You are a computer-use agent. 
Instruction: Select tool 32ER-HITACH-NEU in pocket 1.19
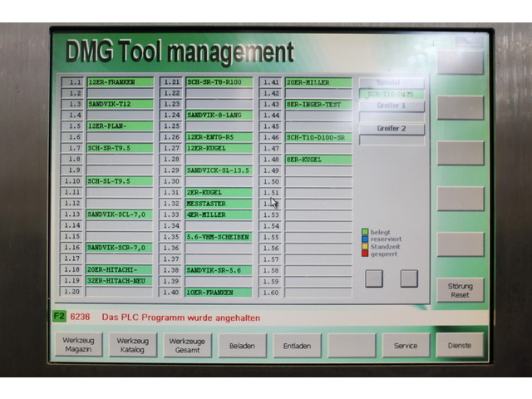(x=119, y=281)
